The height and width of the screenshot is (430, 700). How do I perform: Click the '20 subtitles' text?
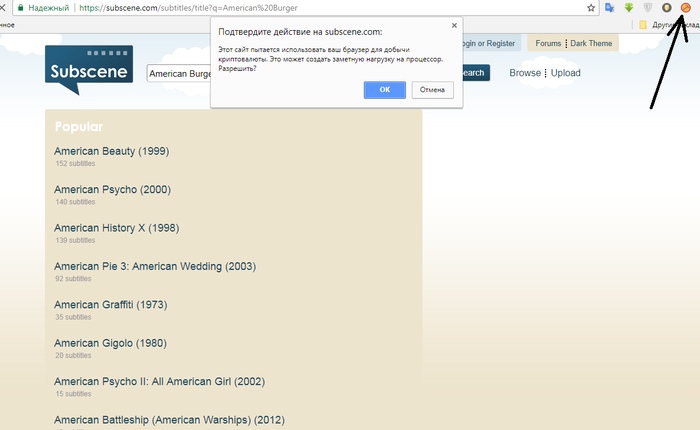(73, 355)
